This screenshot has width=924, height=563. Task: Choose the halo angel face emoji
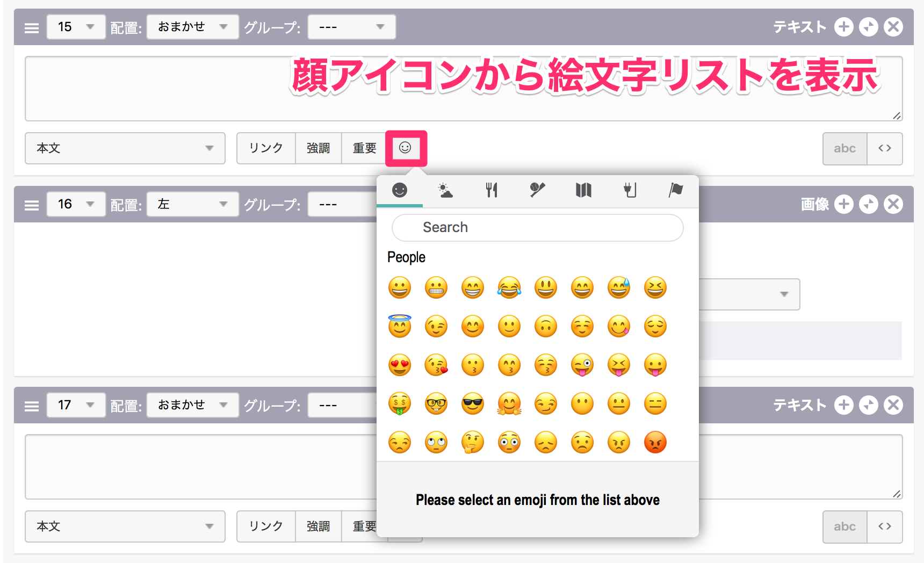400,327
